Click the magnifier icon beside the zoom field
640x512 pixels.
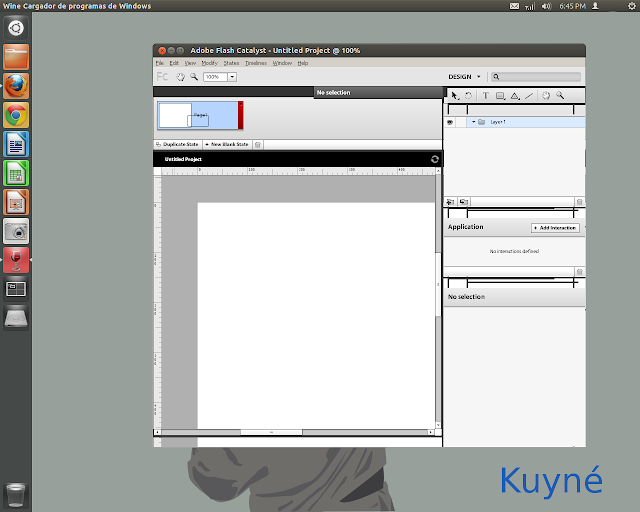point(194,77)
